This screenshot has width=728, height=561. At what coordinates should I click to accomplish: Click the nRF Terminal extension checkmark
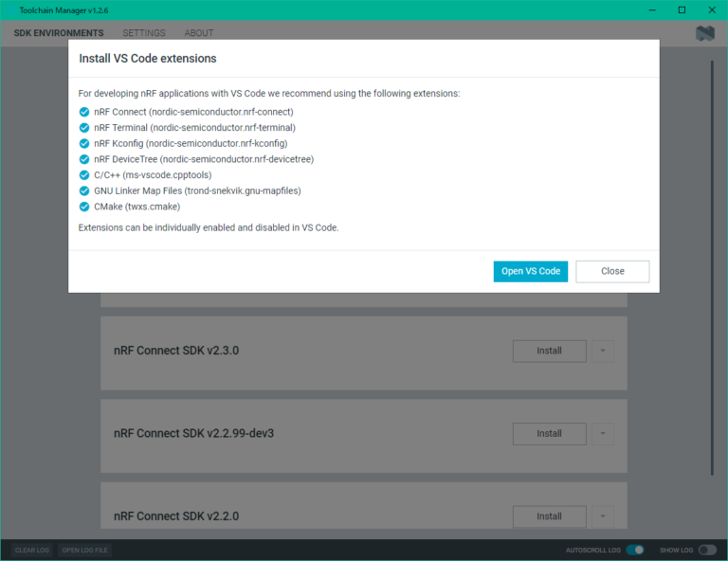point(84,128)
